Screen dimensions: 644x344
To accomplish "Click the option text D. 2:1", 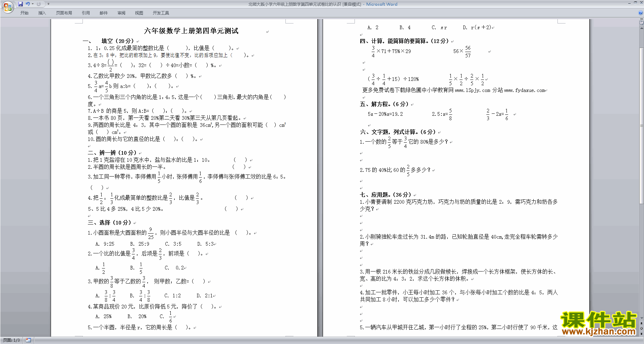I will coord(205,296).
